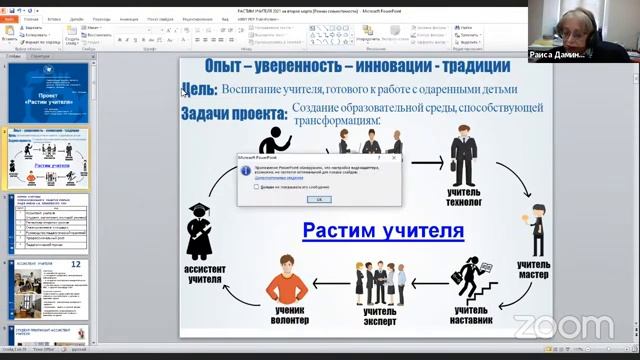The width and height of the screenshot is (640, 360).
Task: Cut selection with Вырезать
Action: point(31,28)
